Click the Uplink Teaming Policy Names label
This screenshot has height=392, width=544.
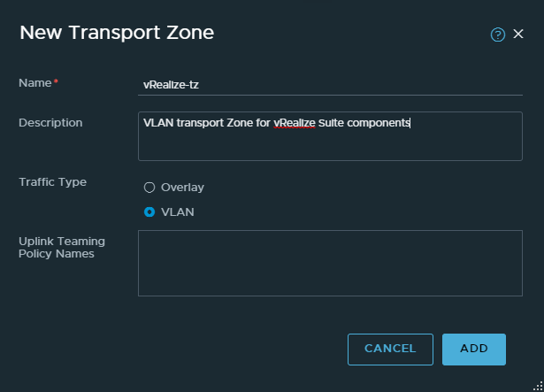62,248
